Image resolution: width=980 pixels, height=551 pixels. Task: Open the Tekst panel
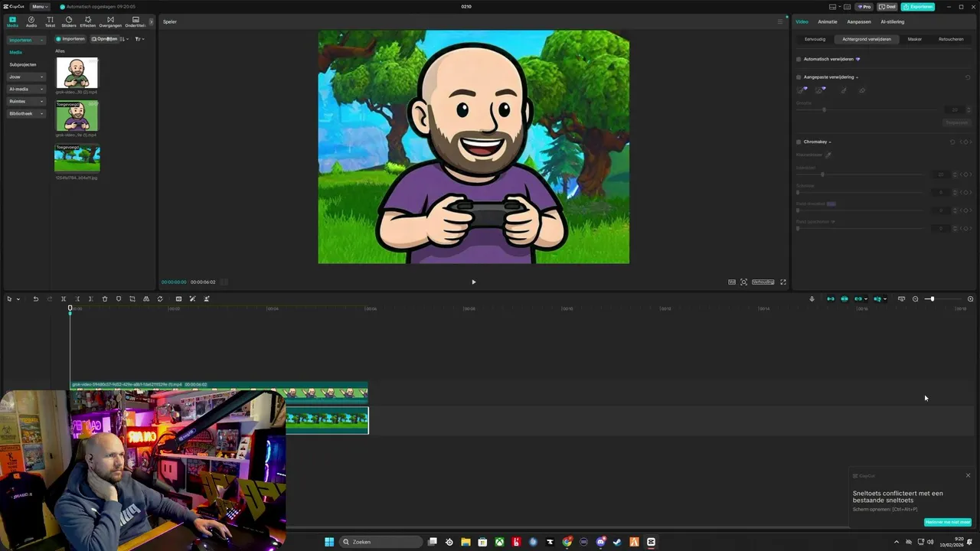pyautogui.click(x=50, y=21)
